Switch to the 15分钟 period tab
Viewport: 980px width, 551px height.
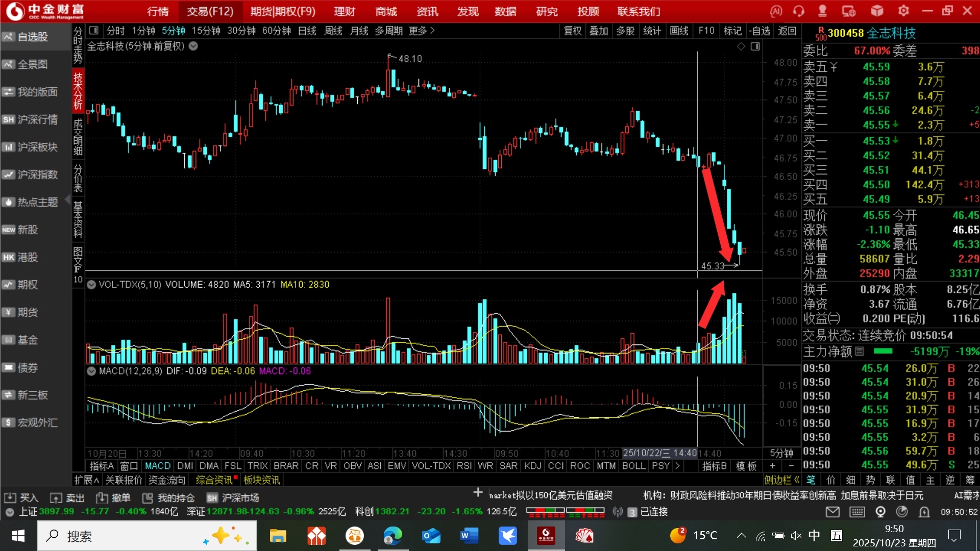click(206, 31)
